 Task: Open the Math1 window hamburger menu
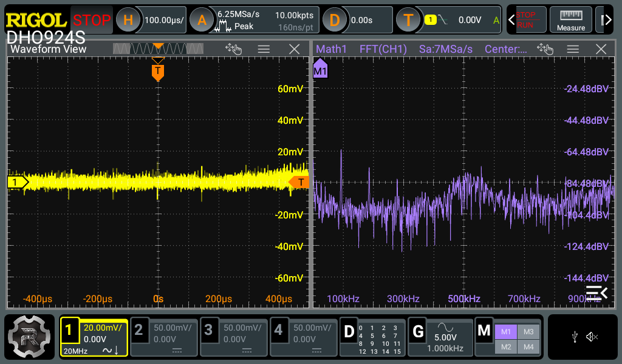[572, 49]
